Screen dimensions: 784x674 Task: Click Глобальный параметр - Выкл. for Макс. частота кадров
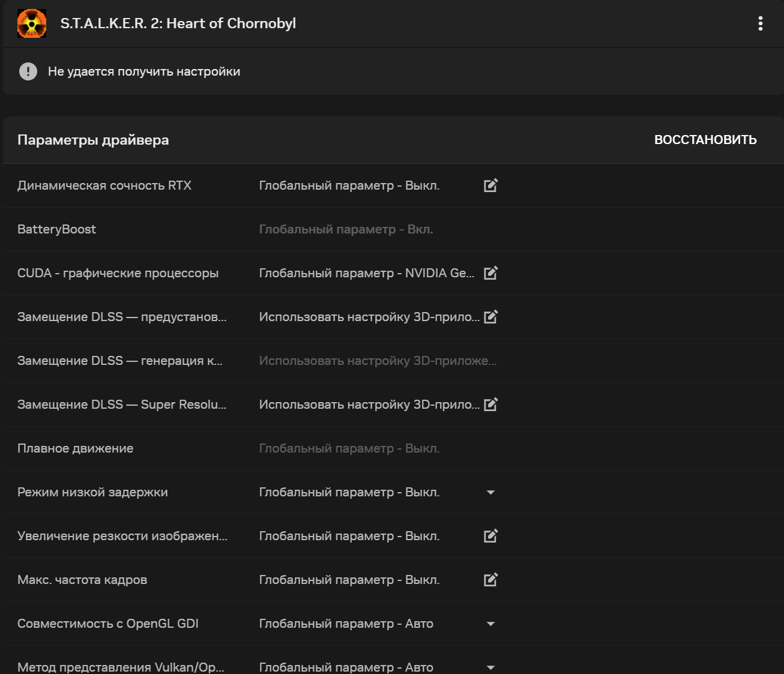click(x=349, y=580)
